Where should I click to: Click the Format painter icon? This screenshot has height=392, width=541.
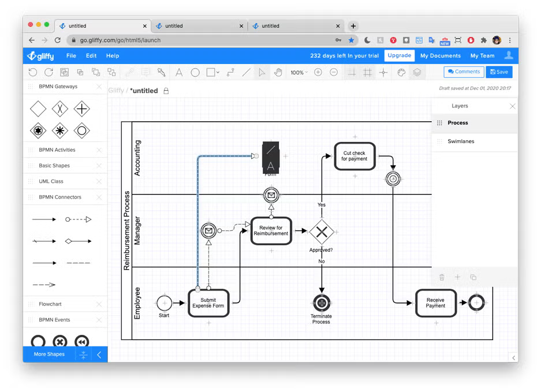161,72
